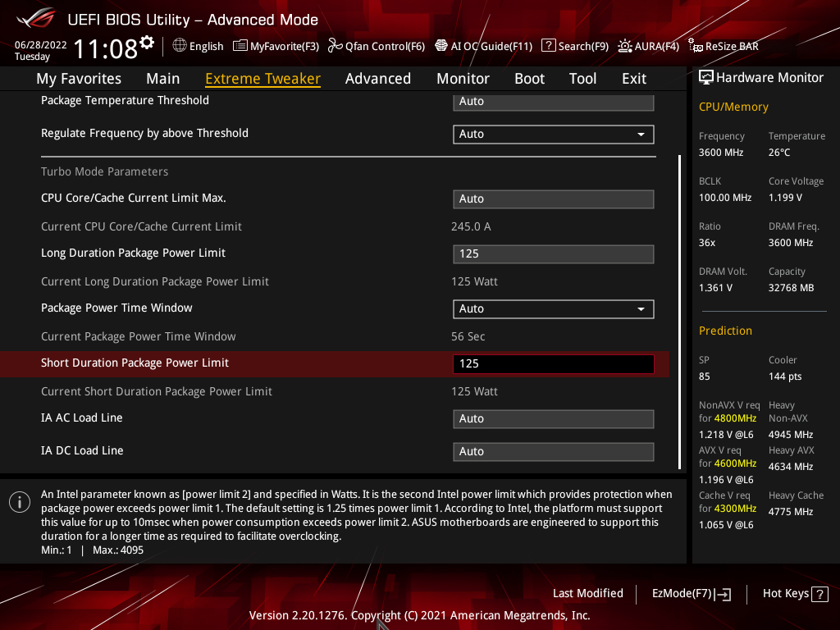Select IA AC Load Line label
Screen dimensions: 840x630
tap(81, 418)
